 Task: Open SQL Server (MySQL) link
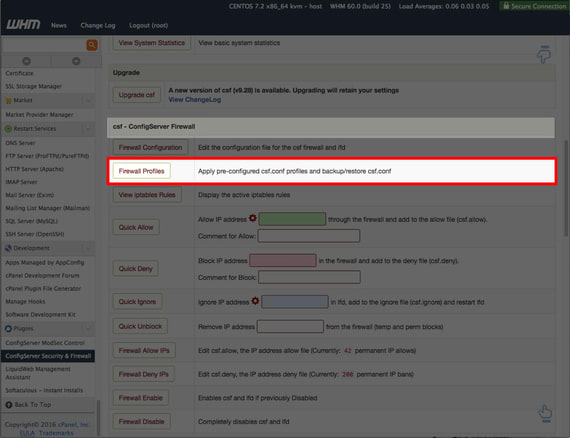tap(31, 221)
